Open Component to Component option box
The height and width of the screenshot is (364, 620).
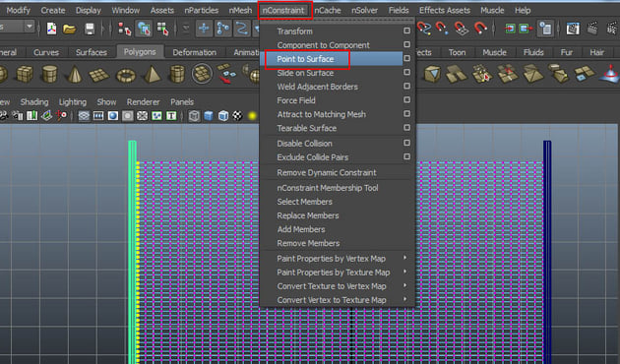pos(406,44)
